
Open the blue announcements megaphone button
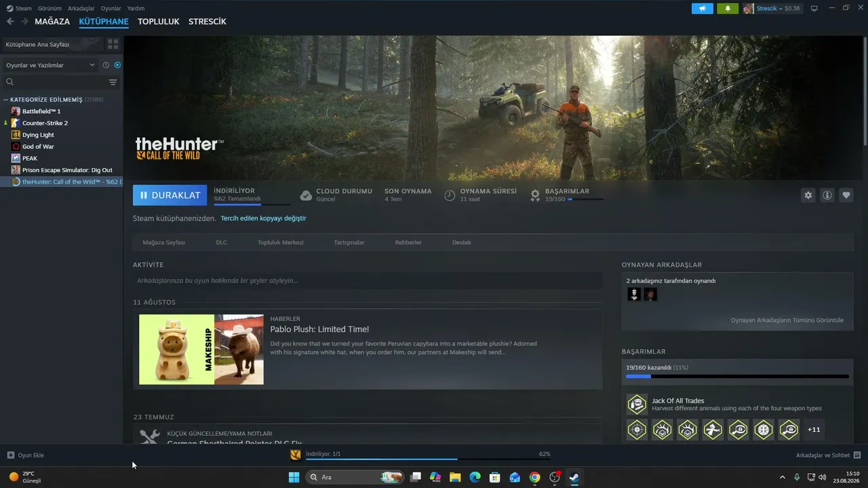[703, 8]
